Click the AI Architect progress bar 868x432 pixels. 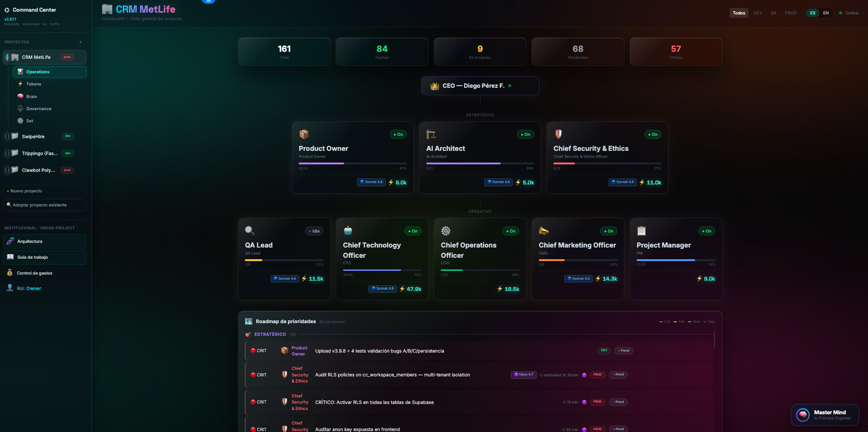(480, 163)
